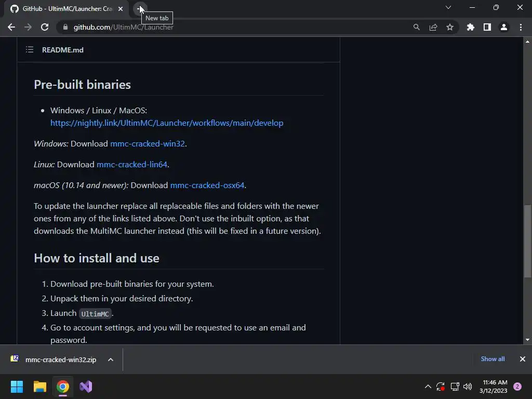Click the browser back arrow
The image size is (532, 399).
11,27
